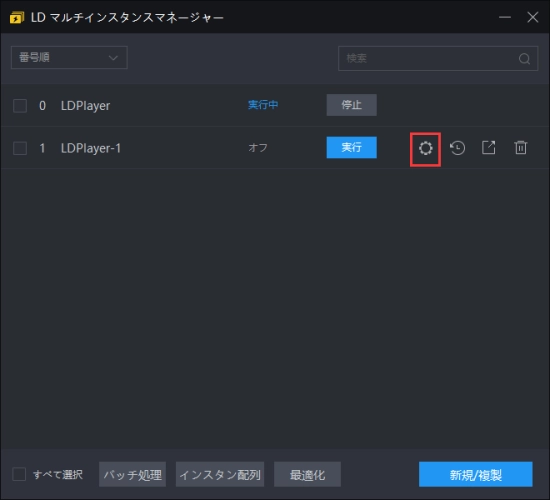Delete LDPlayer-1 with trash icon
Viewport: 550px width, 500px height.
(x=521, y=147)
